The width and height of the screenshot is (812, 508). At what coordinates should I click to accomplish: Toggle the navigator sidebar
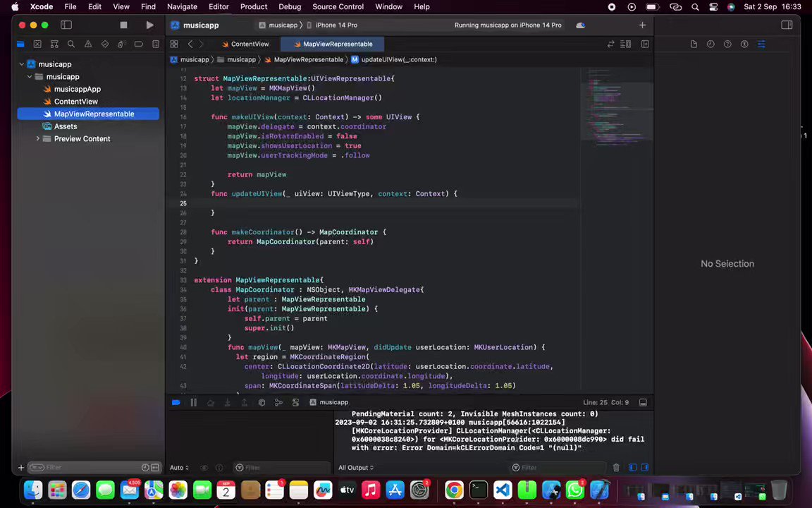[x=66, y=25]
